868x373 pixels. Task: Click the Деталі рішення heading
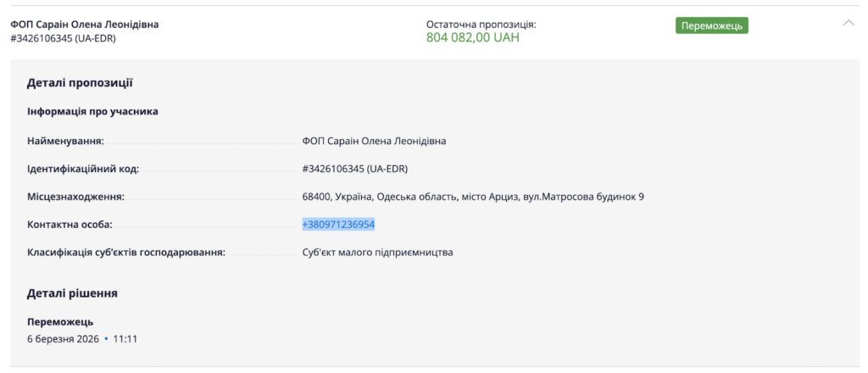(72, 293)
